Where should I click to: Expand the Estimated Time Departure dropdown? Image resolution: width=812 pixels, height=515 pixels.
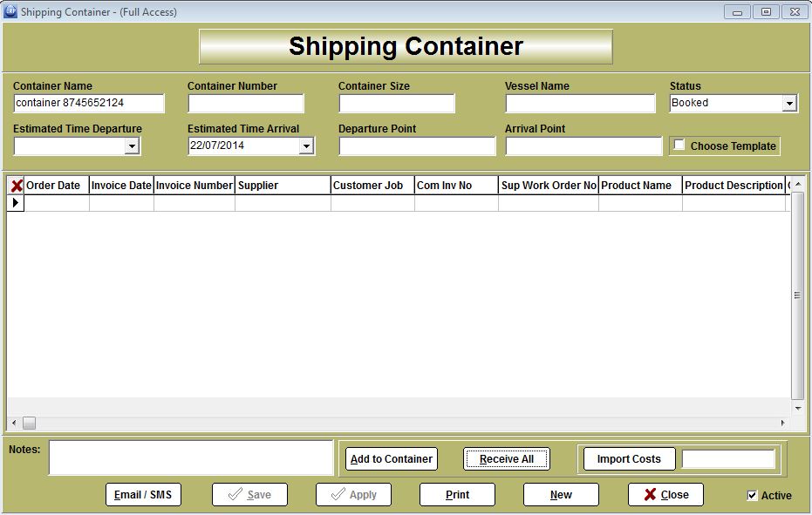click(x=132, y=146)
